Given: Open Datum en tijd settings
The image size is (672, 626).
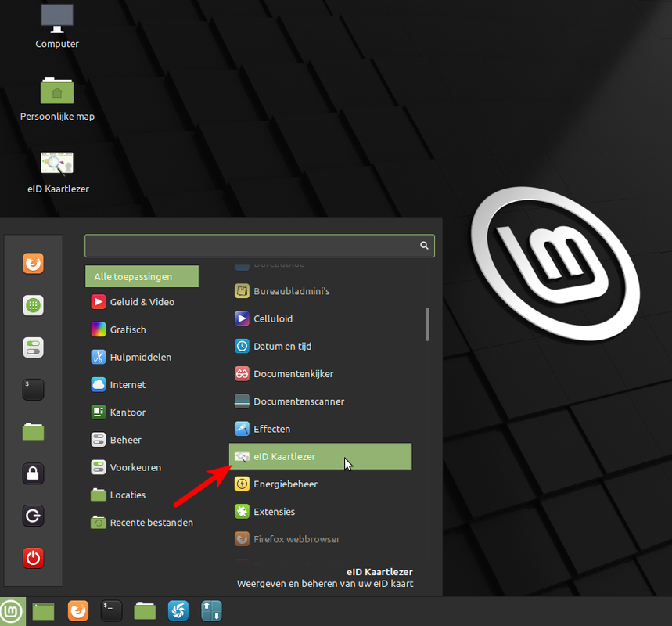Looking at the screenshot, I should (321, 347).
